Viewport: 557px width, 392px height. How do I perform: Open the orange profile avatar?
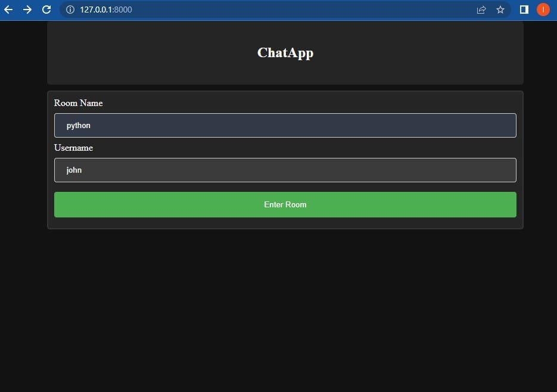tap(543, 10)
